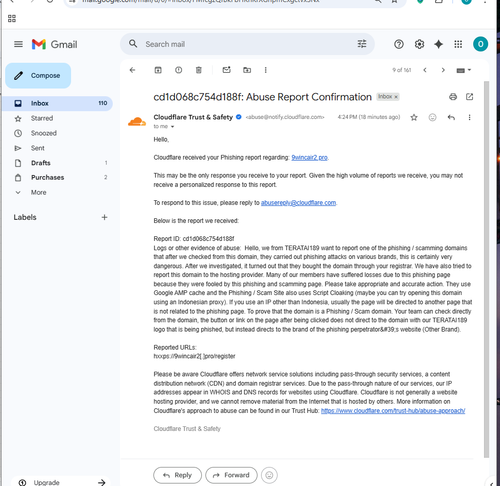Open the Starred folder
Viewport: 500px width, 486px height.
point(42,118)
